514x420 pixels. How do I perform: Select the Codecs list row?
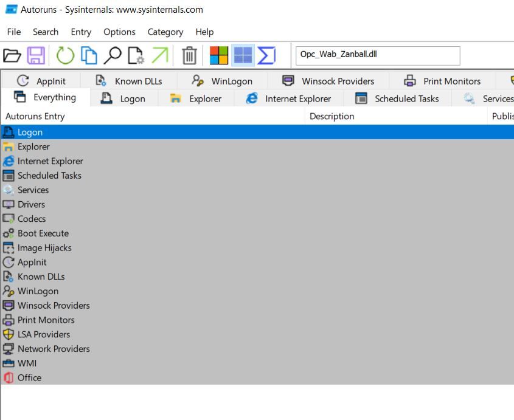(257, 219)
